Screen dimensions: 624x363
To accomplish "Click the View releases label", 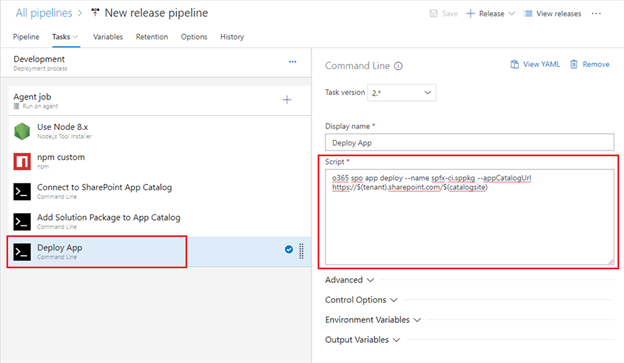I will pyautogui.click(x=558, y=14).
